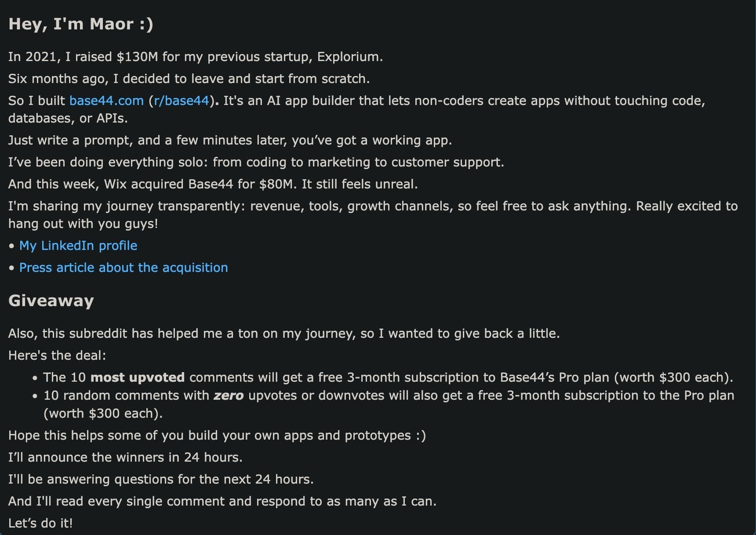Screen dimensions: 756x535
Task: Click the sentence "Six months ago, I decided to leave"
Action: 189,79
